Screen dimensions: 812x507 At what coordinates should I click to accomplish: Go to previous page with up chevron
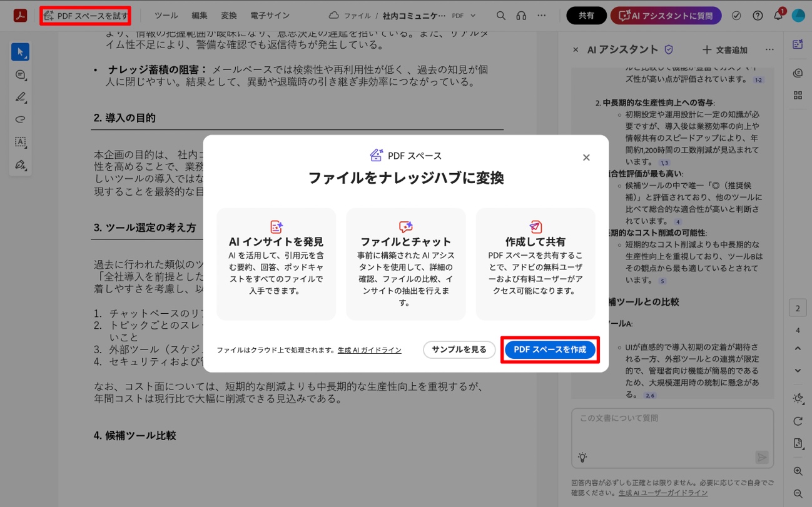coord(798,348)
